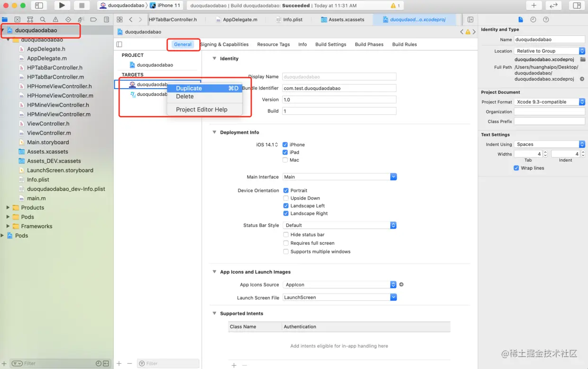
Task: Toggle the navigator sidebar in the toolbar
Action: [x=39, y=6]
